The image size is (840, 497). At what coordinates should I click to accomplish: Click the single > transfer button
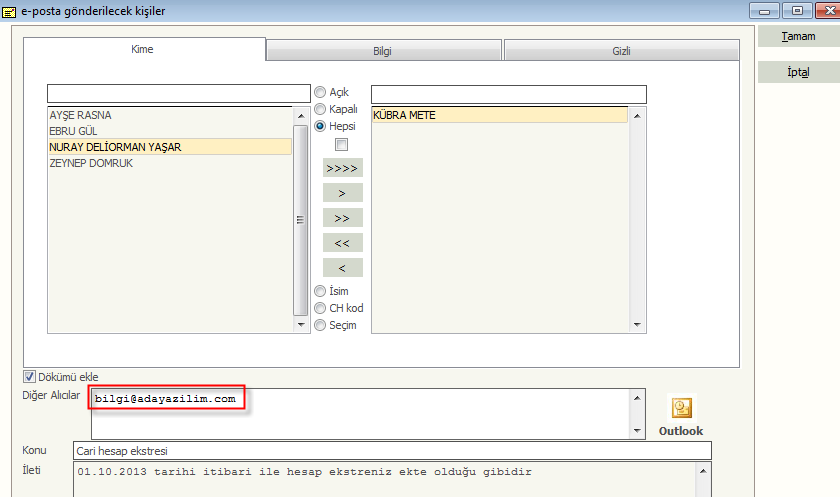click(x=342, y=193)
